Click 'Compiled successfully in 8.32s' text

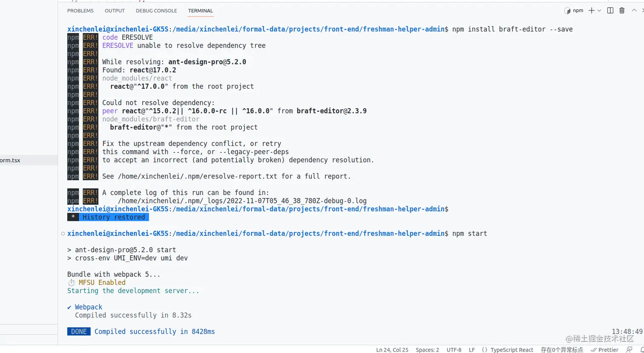tap(133, 315)
